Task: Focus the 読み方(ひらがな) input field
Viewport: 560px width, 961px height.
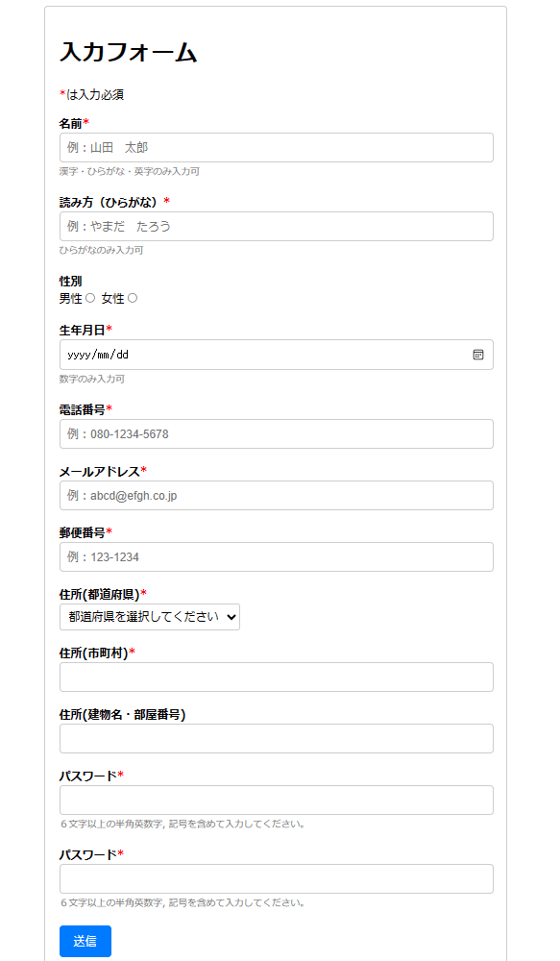Action: click(x=277, y=226)
